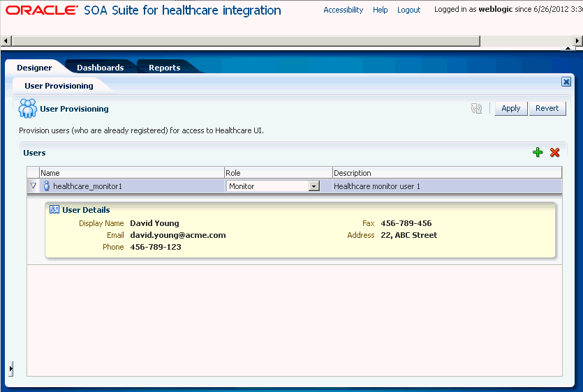
Task: Click the healthcare_monitor1 user icon
Action: click(47, 186)
